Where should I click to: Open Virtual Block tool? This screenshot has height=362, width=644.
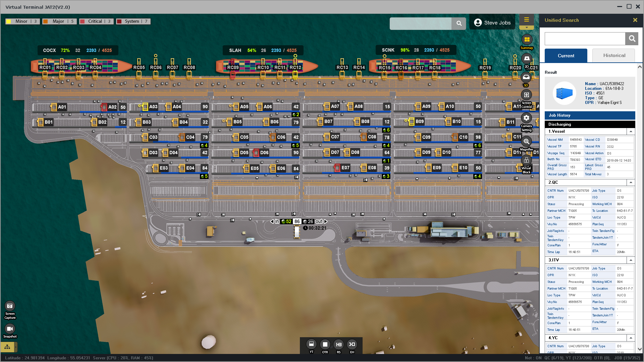526,161
